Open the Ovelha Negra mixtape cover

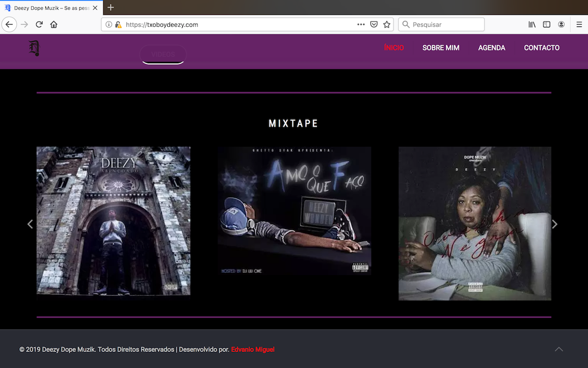point(475,223)
